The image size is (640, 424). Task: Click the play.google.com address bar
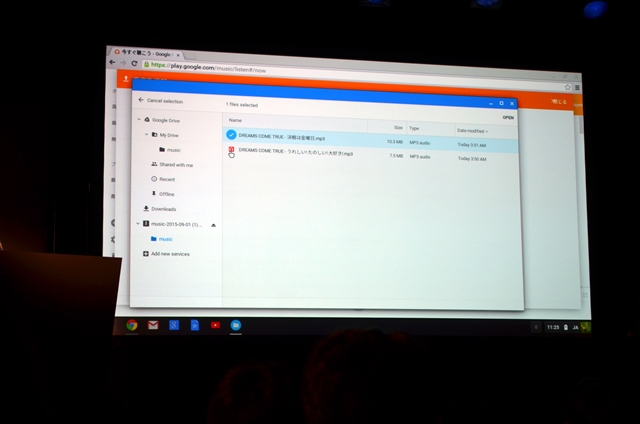[x=351, y=75]
